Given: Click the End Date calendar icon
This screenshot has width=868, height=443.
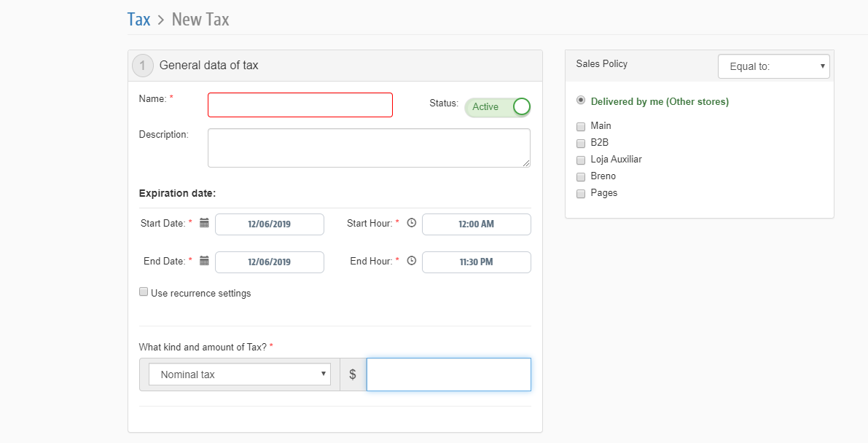Looking at the screenshot, I should [204, 261].
